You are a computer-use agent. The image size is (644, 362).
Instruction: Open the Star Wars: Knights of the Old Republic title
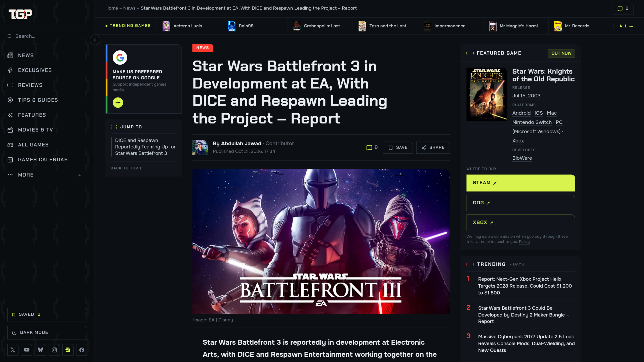pyautogui.click(x=543, y=75)
